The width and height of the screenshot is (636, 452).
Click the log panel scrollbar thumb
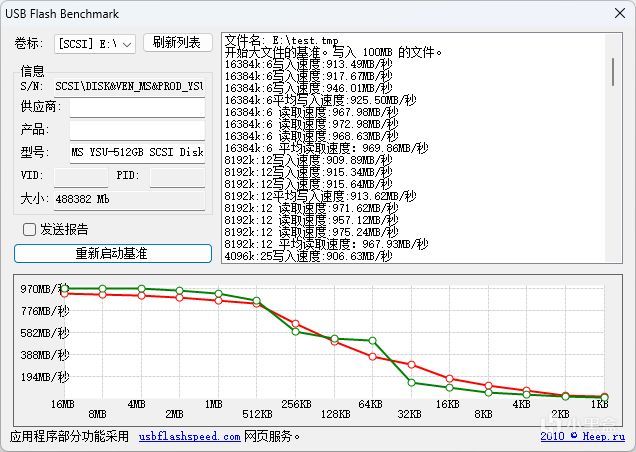tap(613, 72)
